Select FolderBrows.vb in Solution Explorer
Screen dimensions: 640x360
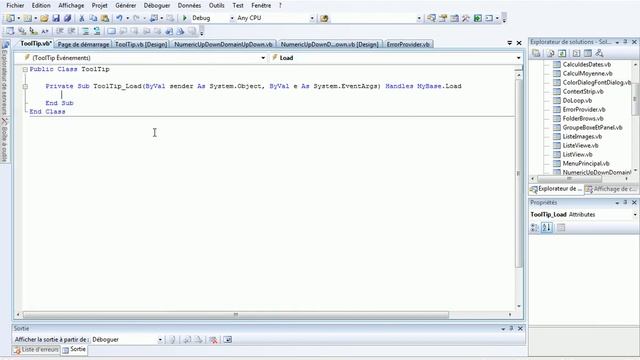pyautogui.click(x=583, y=118)
